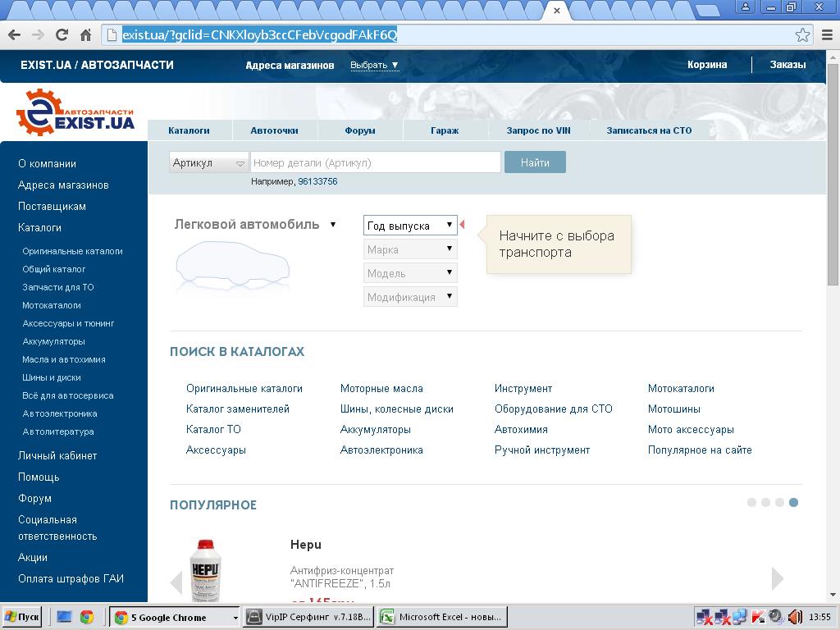Open "Шины, колесные диски" link
Viewport: 840px width, 630px height.
(x=397, y=409)
